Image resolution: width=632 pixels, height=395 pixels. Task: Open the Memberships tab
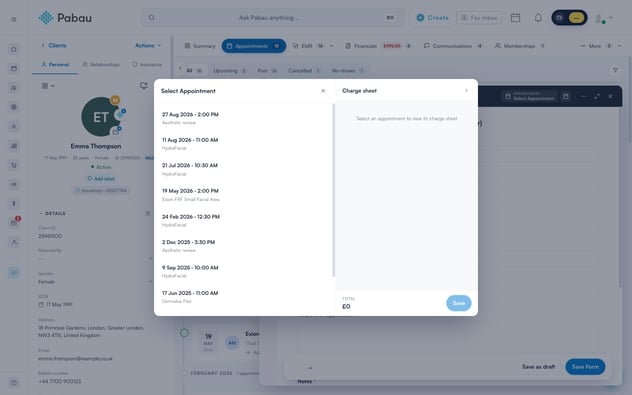point(520,46)
